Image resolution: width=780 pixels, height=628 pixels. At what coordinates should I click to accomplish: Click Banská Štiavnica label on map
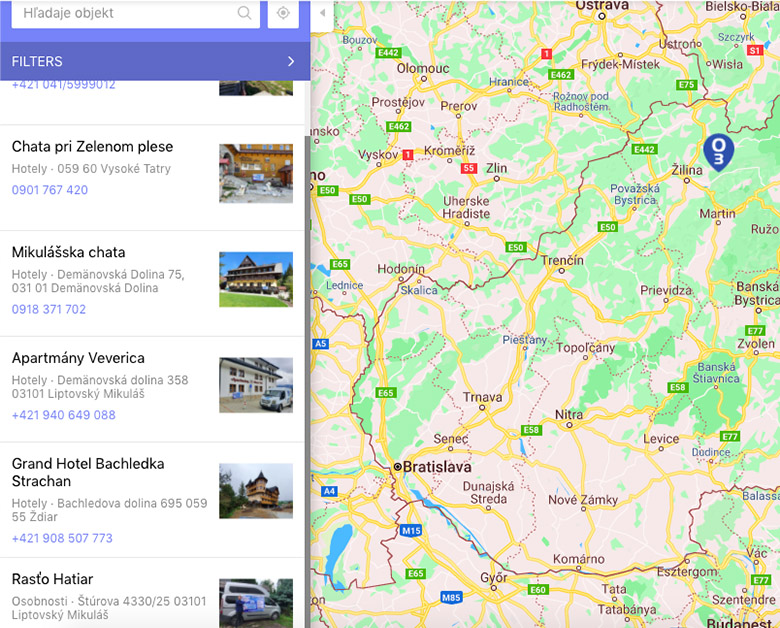(716, 373)
